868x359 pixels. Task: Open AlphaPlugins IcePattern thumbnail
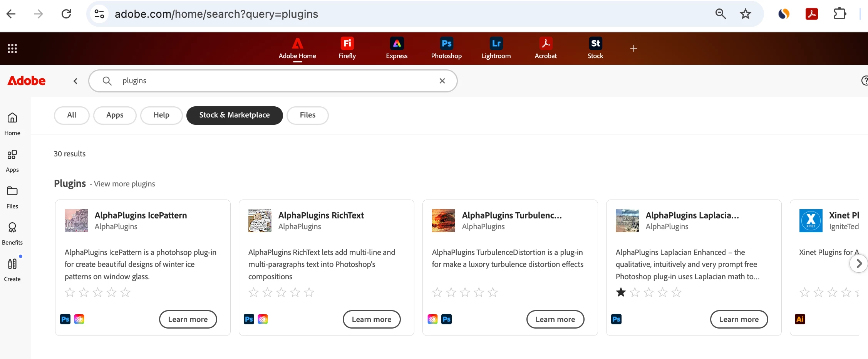tap(76, 221)
